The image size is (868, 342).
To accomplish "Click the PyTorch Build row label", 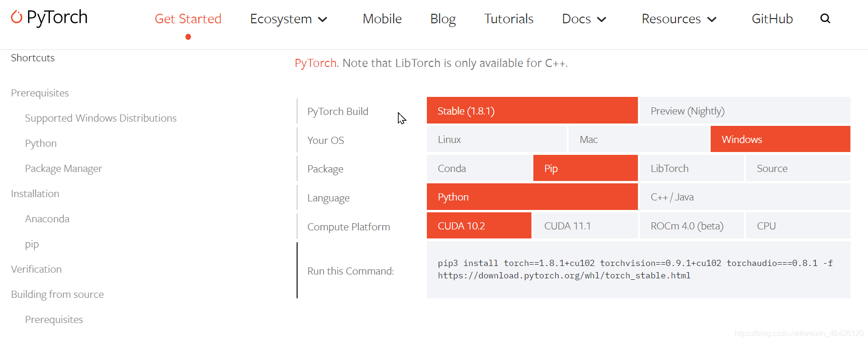I will click(338, 111).
